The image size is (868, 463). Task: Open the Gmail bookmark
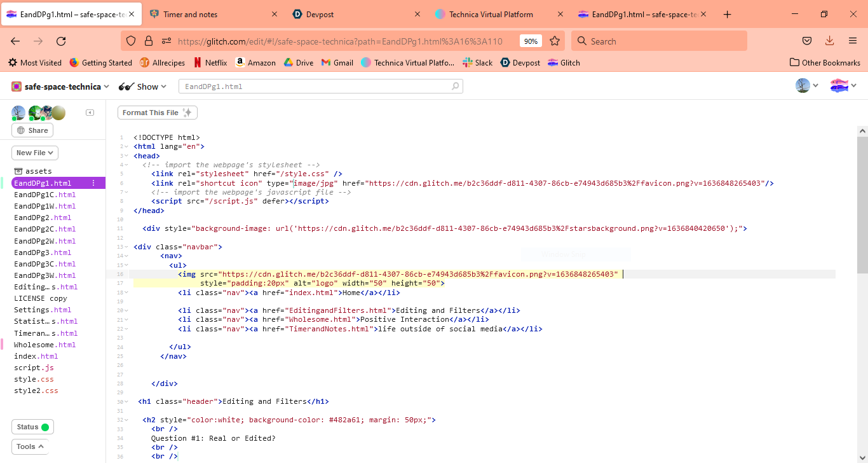[x=337, y=62]
